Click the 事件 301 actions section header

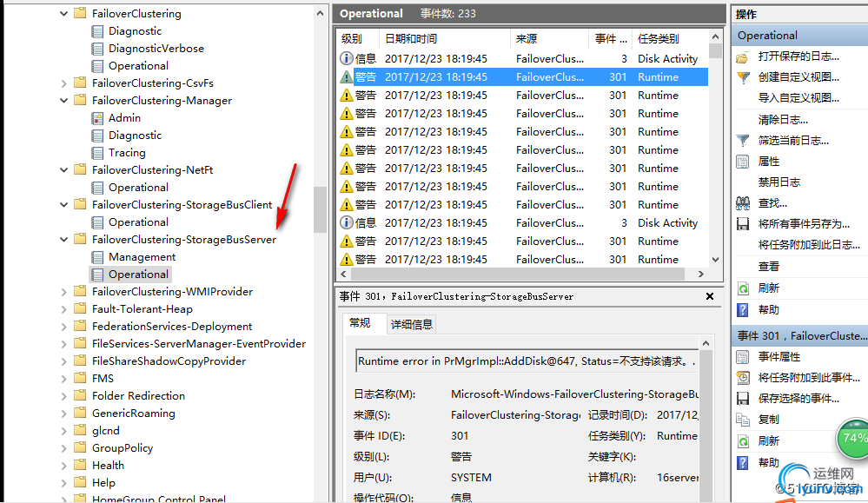pyautogui.click(x=800, y=336)
